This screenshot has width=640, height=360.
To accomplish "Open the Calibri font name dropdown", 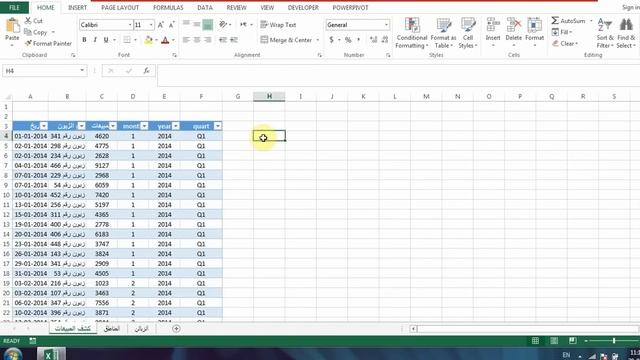I will (x=130, y=25).
